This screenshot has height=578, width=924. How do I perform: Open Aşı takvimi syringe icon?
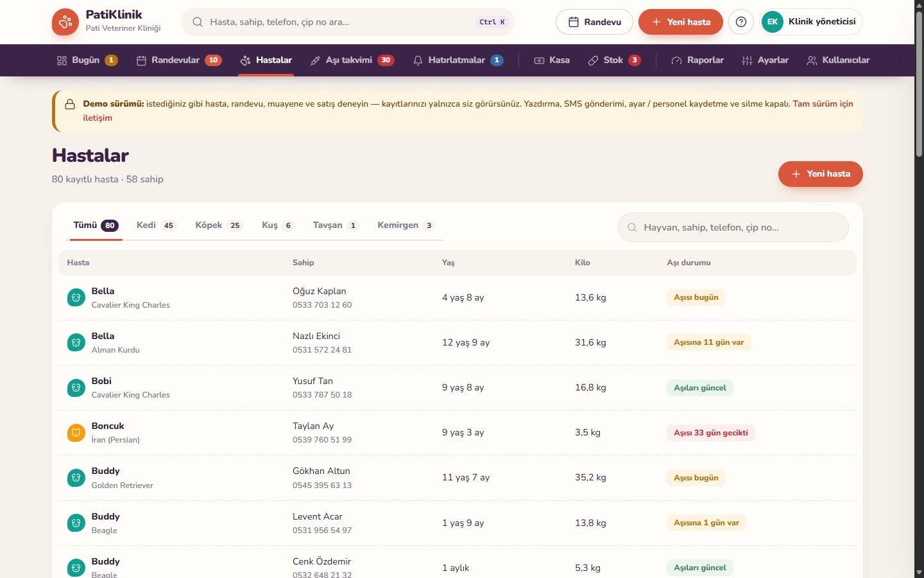coord(315,60)
